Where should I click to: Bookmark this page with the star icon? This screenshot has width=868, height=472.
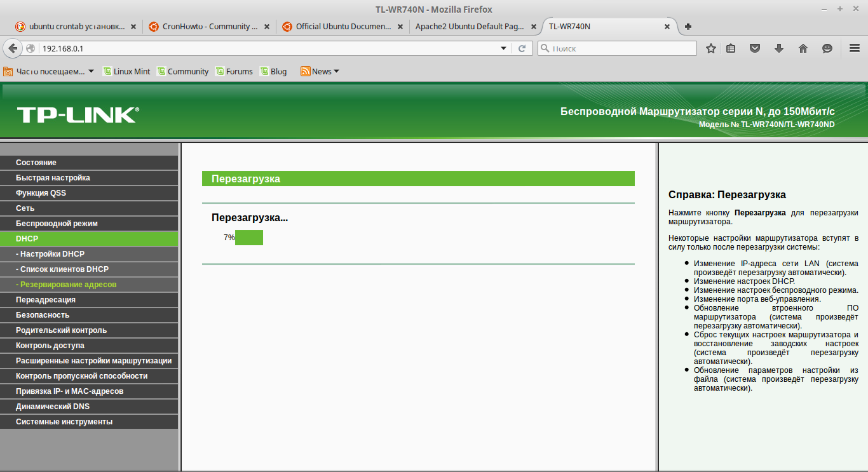point(711,48)
